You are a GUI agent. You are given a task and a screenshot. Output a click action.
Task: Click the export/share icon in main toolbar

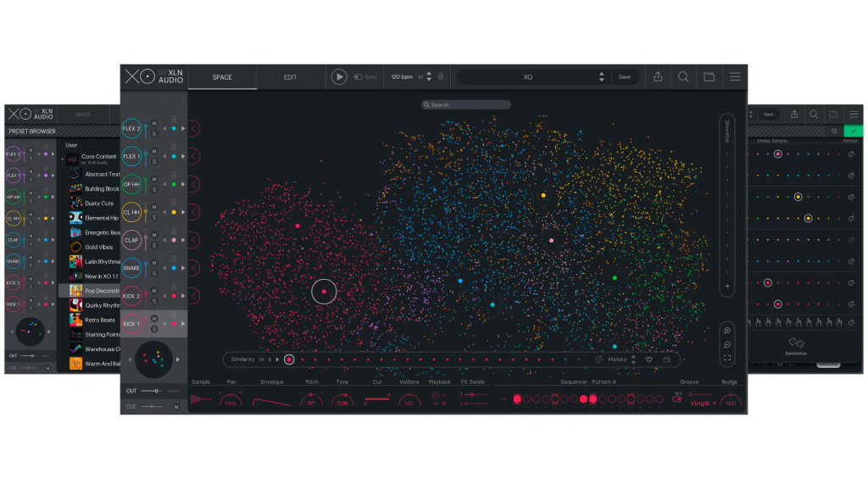click(x=658, y=77)
